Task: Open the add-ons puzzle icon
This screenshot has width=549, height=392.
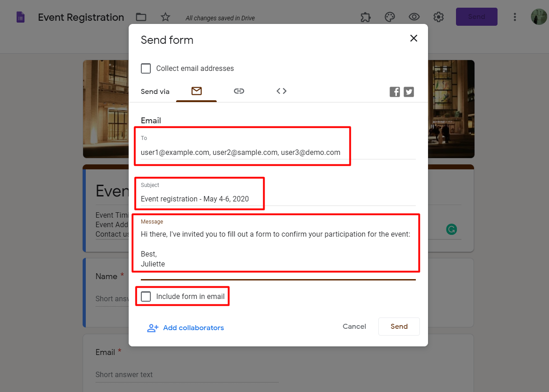Action: pos(366,17)
